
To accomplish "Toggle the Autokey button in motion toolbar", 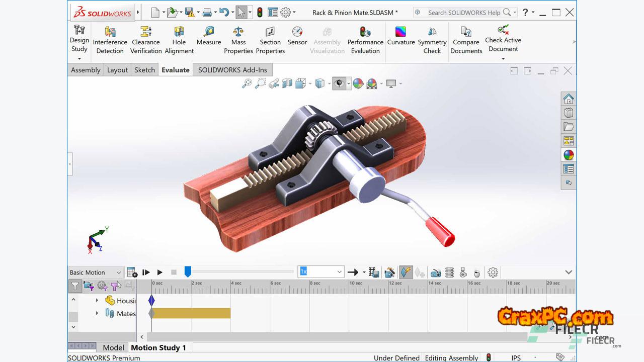I will point(406,273).
